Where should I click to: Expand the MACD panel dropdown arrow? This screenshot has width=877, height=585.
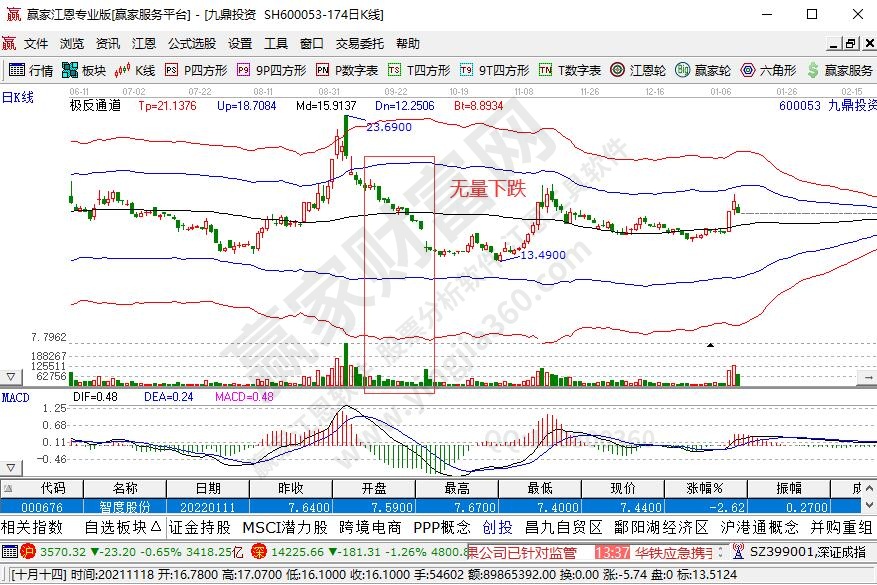(x=11, y=467)
